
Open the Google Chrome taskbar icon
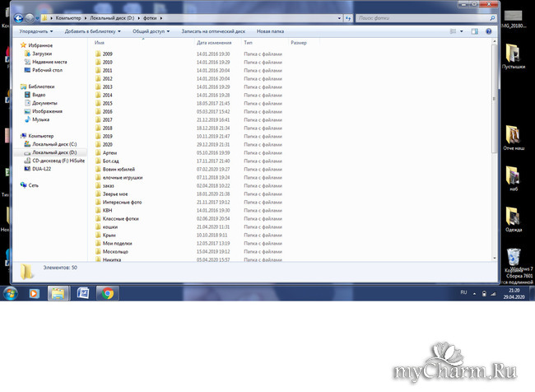tap(105, 292)
